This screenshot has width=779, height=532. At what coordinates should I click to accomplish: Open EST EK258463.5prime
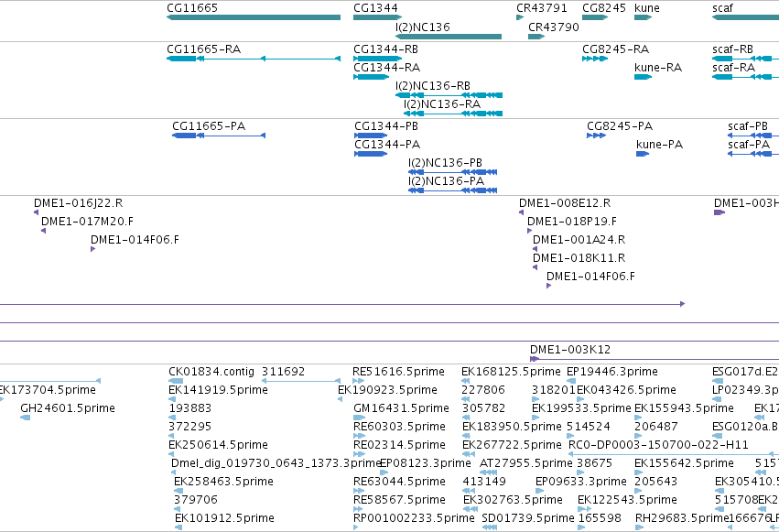[223, 482]
